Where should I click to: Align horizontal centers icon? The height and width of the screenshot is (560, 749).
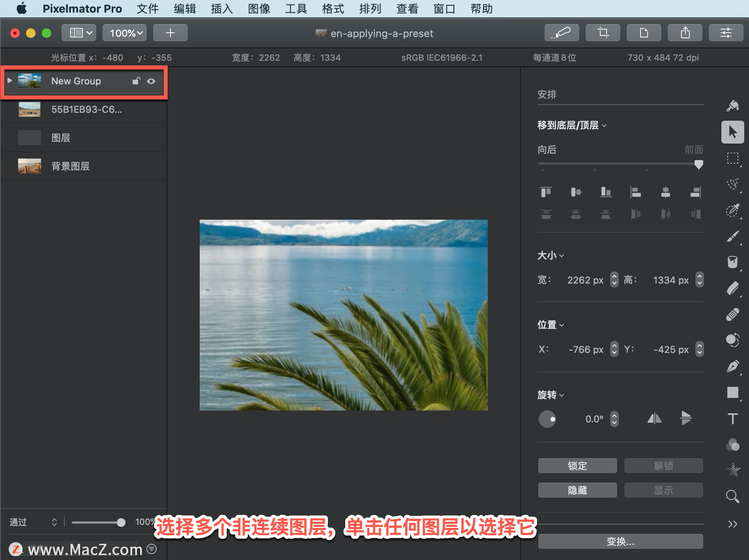click(x=666, y=192)
